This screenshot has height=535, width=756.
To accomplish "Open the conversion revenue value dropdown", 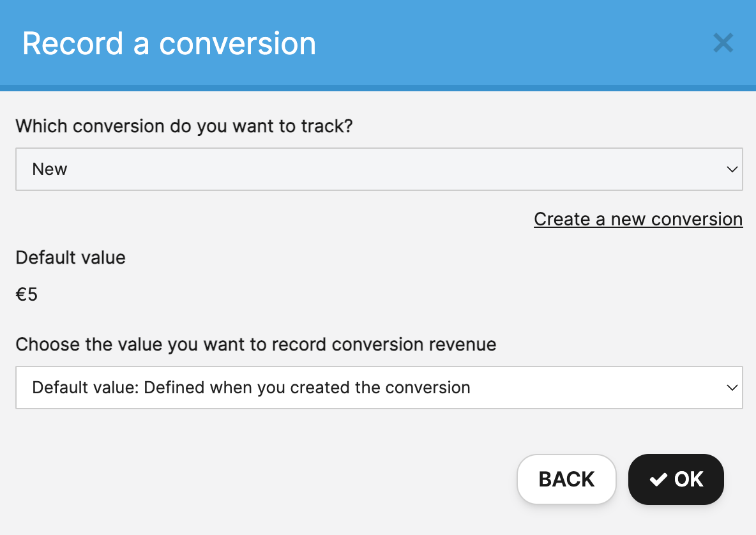I will pyautogui.click(x=379, y=388).
